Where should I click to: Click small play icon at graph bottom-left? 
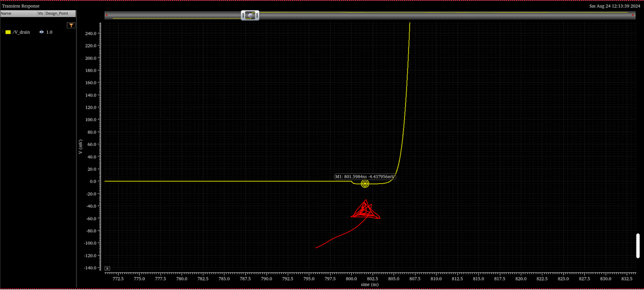click(x=107, y=268)
